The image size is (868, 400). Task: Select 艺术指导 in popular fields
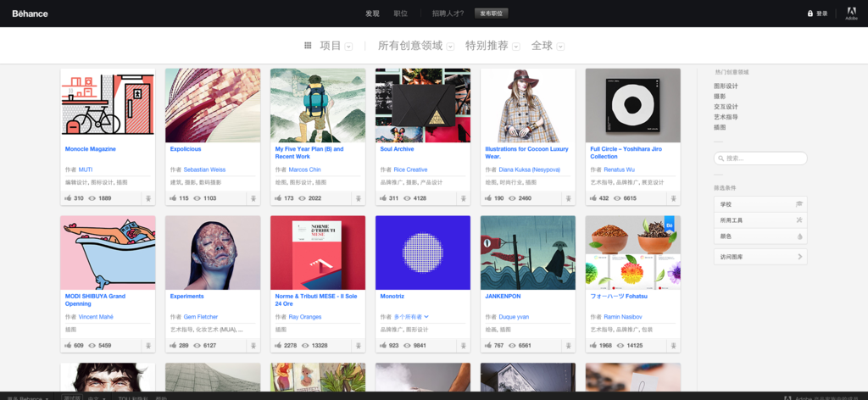[x=726, y=117]
